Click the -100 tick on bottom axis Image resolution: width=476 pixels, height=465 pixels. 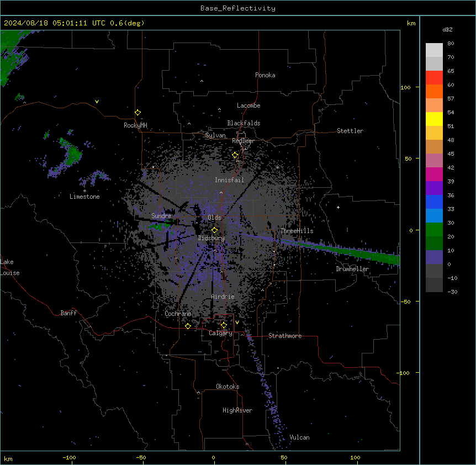pos(69,457)
